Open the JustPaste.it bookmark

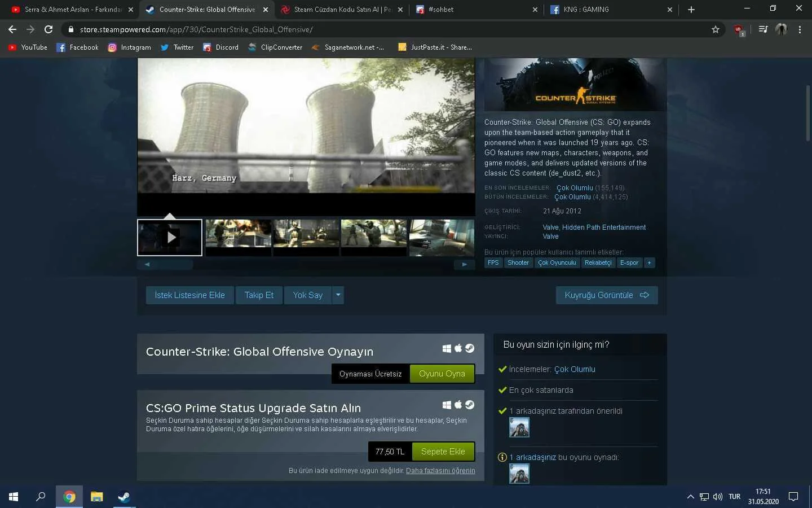point(435,47)
